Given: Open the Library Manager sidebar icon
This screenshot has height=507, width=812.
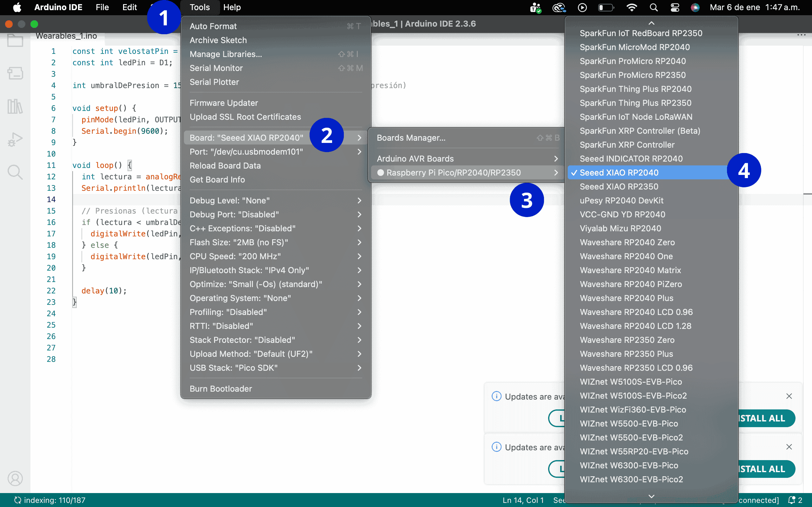Looking at the screenshot, I should [x=15, y=106].
